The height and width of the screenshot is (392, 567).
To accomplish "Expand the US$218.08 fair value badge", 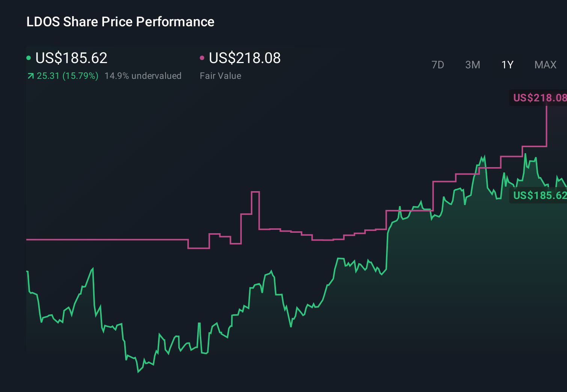I will [540, 98].
